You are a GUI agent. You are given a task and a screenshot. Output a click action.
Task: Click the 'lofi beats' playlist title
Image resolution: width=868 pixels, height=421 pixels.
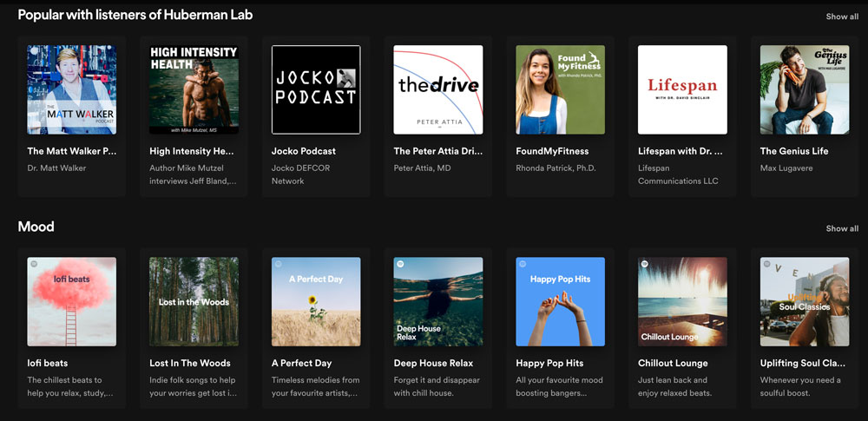pos(48,364)
